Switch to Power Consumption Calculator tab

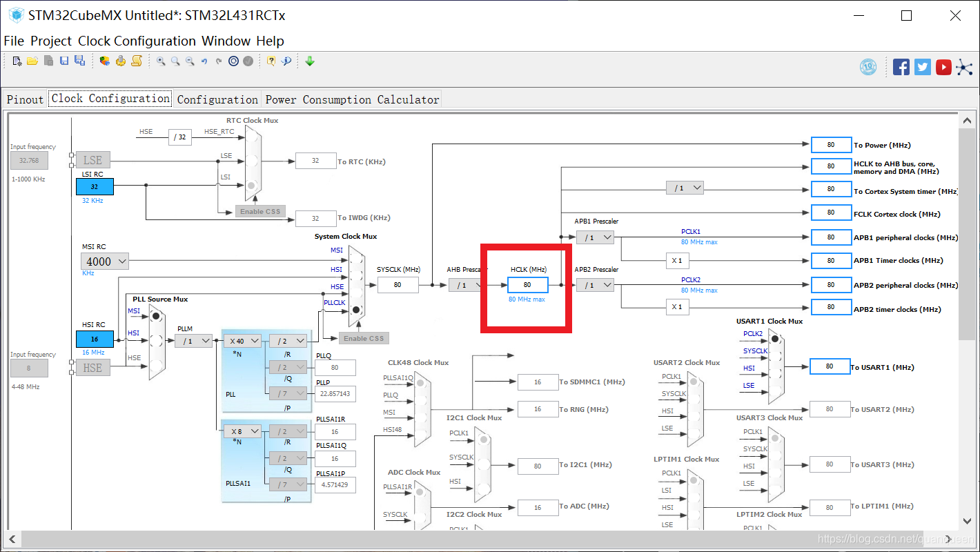[352, 99]
